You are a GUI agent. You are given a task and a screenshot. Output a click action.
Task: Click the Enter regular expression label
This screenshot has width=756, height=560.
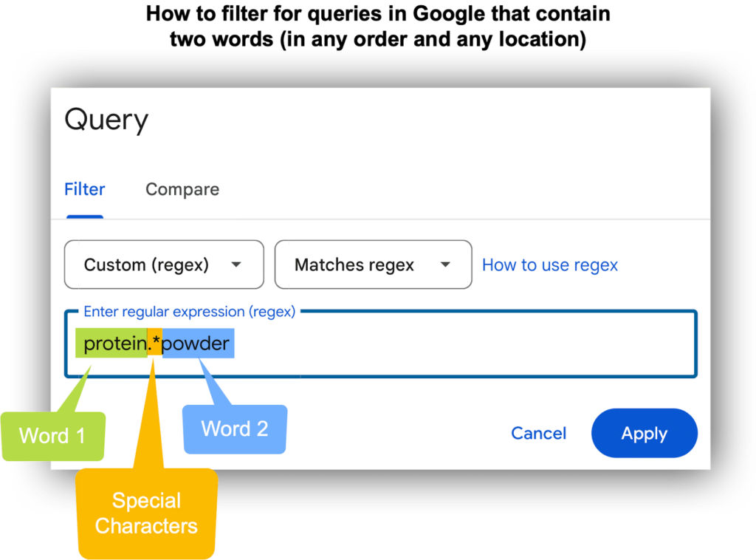(190, 312)
